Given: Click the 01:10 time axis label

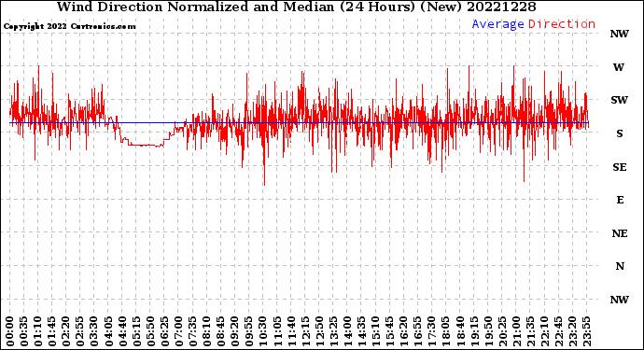Looking at the screenshot, I should (x=38, y=331).
